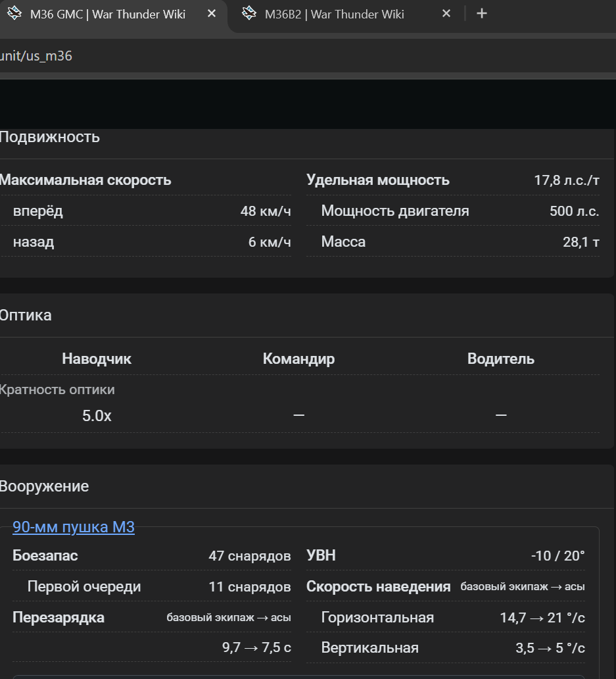
Task: Click the engine power value 500 л.с.
Action: pos(575,211)
